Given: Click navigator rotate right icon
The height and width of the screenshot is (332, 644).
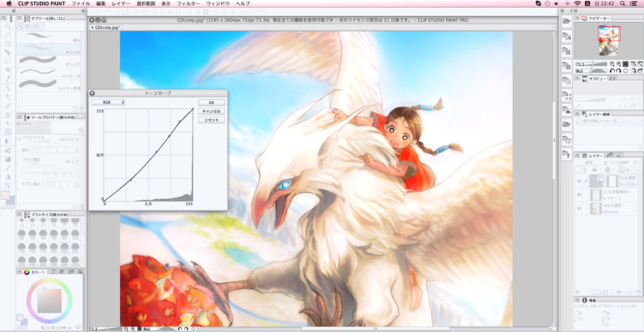Looking at the screenshot, I should point(618,71).
